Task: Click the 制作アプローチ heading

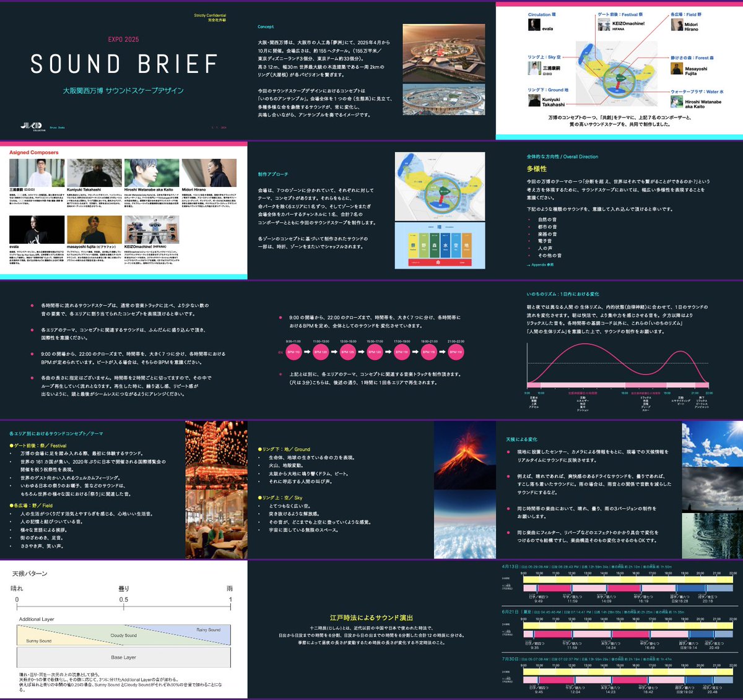Action: [x=273, y=175]
